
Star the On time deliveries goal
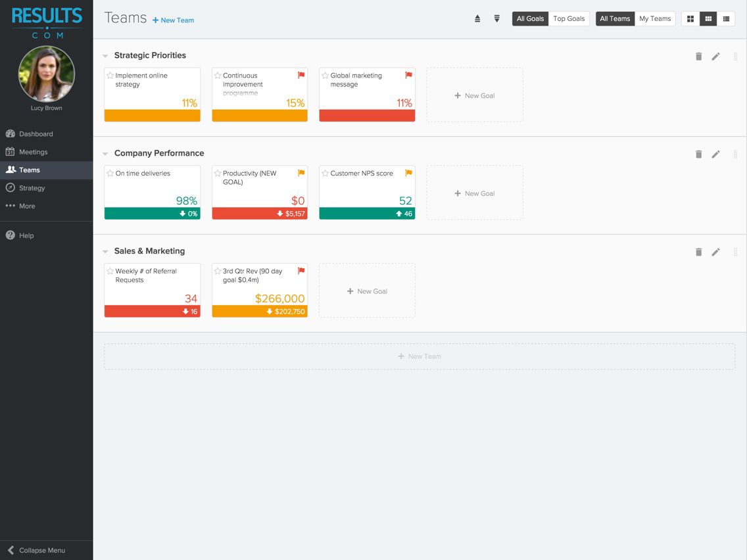pyautogui.click(x=110, y=174)
